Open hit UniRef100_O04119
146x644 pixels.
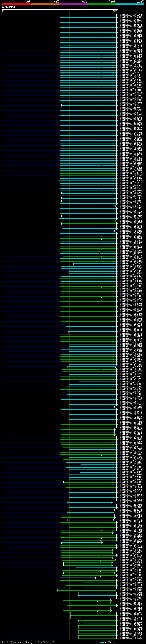131,20
